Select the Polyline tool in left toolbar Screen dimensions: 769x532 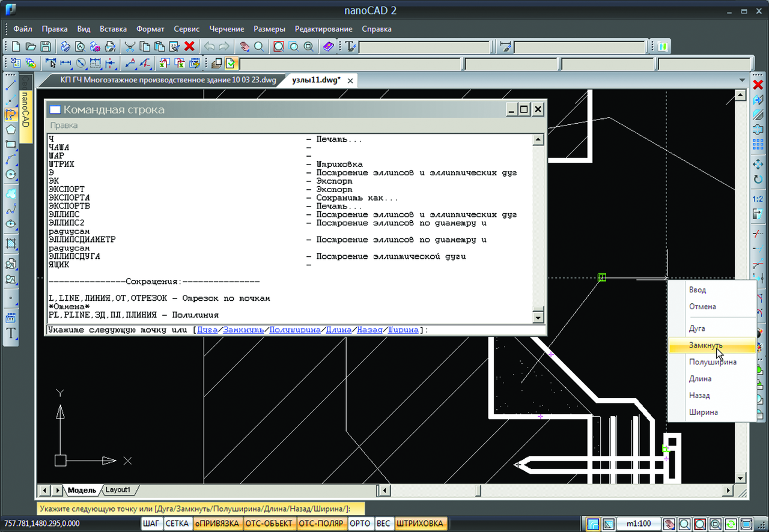[11, 115]
